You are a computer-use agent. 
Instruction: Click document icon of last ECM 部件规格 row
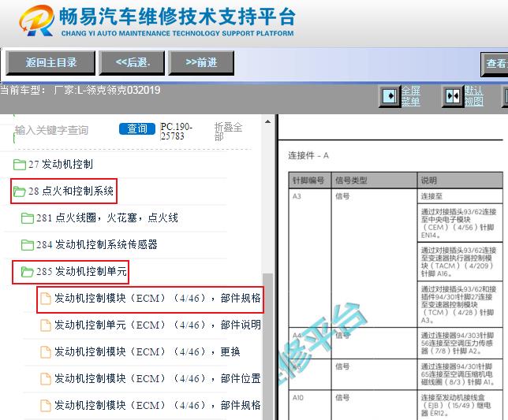tap(46, 406)
